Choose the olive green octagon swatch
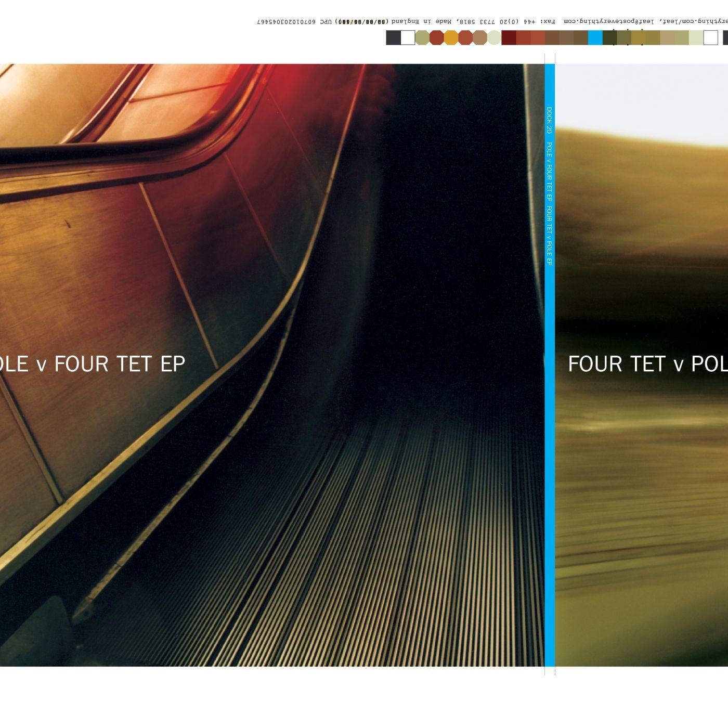728x728 pixels. click(x=422, y=37)
